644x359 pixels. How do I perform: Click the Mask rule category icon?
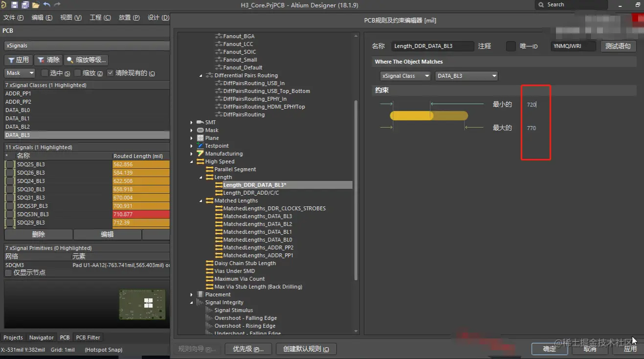pos(200,130)
